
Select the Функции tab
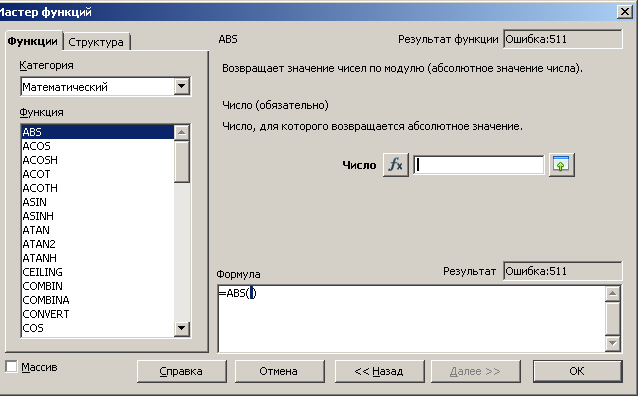pyautogui.click(x=33, y=42)
